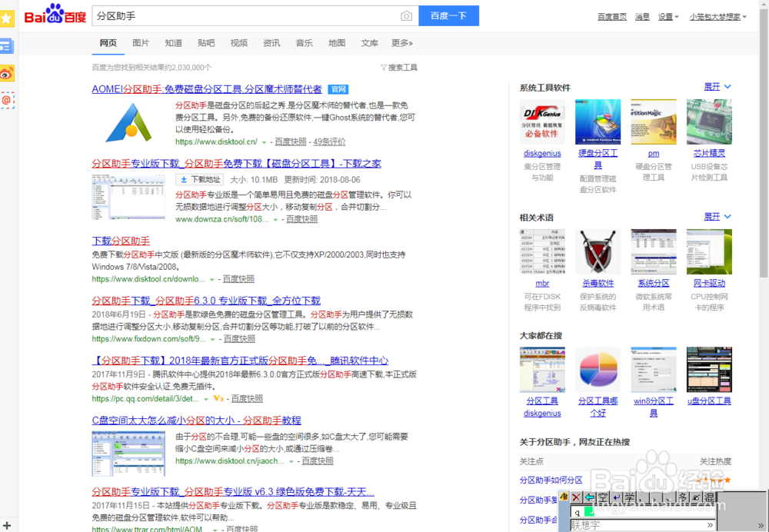The image size is (769, 532).
Task: Open dropdown arrow next to pc.qq.com URL
Action: 205,399
